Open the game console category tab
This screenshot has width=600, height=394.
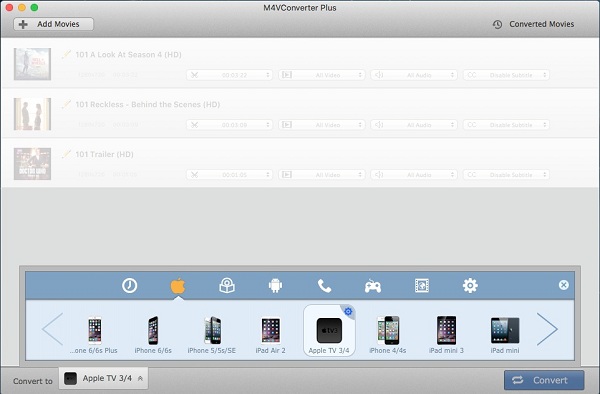click(373, 286)
